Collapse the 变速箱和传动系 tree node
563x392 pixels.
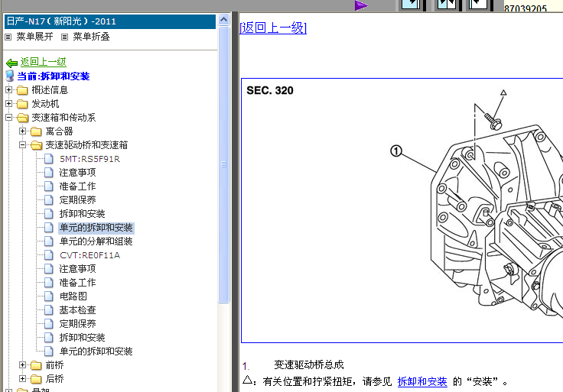click(x=9, y=117)
